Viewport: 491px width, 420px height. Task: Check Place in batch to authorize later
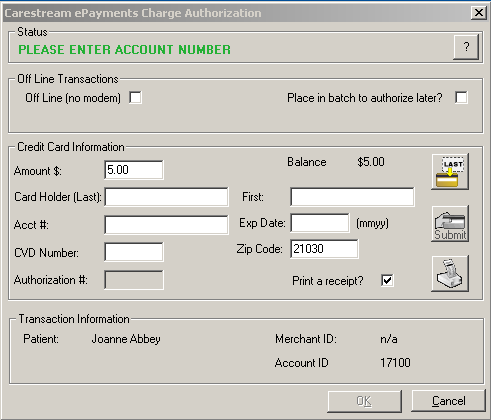pyautogui.click(x=461, y=98)
